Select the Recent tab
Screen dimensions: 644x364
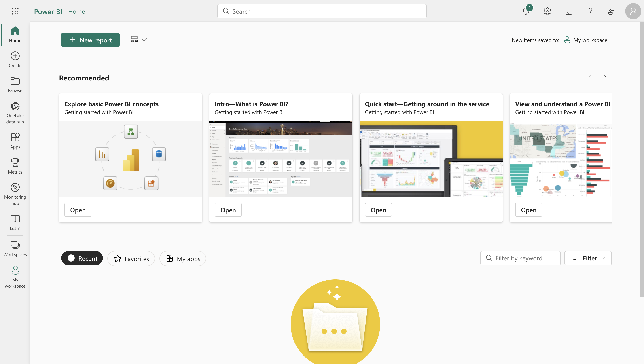coord(82,258)
